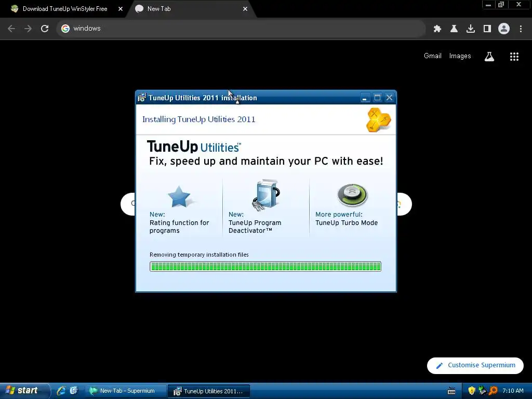Click the TuneUp Utilities 2011 taskbar button
The height and width of the screenshot is (399, 532).
click(209, 391)
